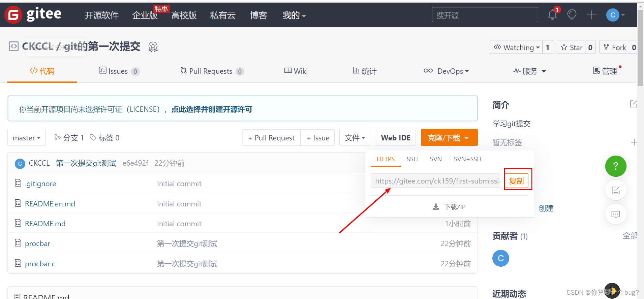Click the 创建 link
The height and width of the screenshot is (299, 644).
546,208
